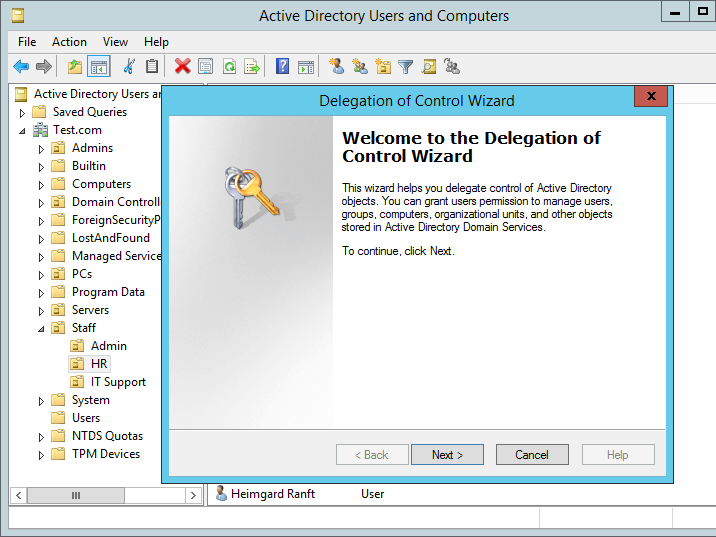The image size is (716, 537).
Task: Click the IT Support OU folder icon
Action: tap(77, 382)
